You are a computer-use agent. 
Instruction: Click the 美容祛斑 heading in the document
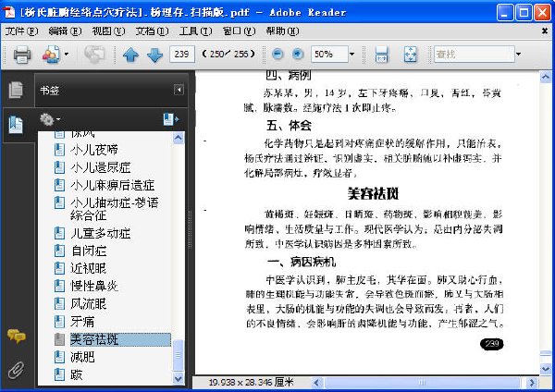(x=373, y=193)
